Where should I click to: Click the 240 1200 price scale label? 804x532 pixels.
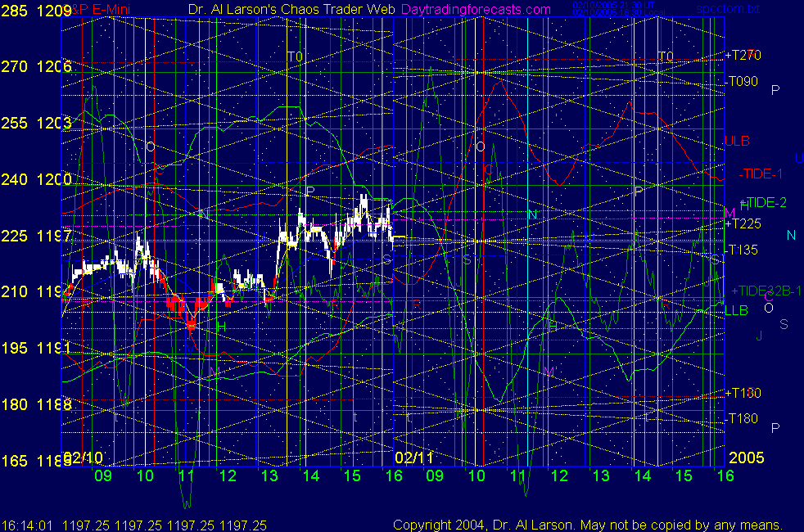coord(36,179)
